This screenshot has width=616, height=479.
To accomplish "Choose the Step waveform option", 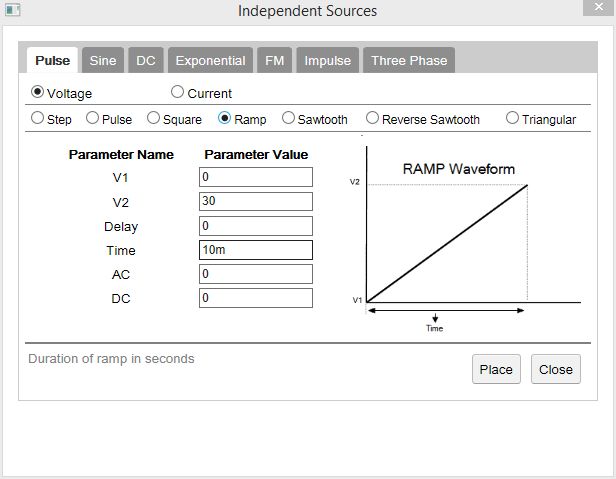I will pyautogui.click(x=37, y=118).
